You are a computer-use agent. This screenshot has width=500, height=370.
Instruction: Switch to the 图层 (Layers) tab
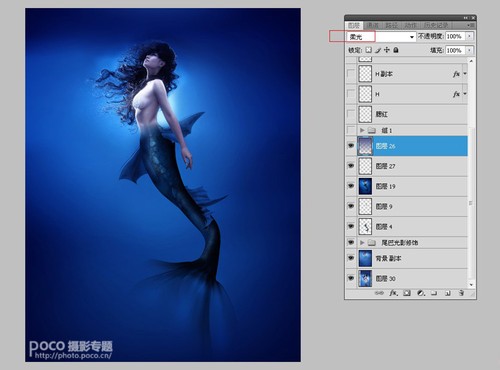pos(354,25)
